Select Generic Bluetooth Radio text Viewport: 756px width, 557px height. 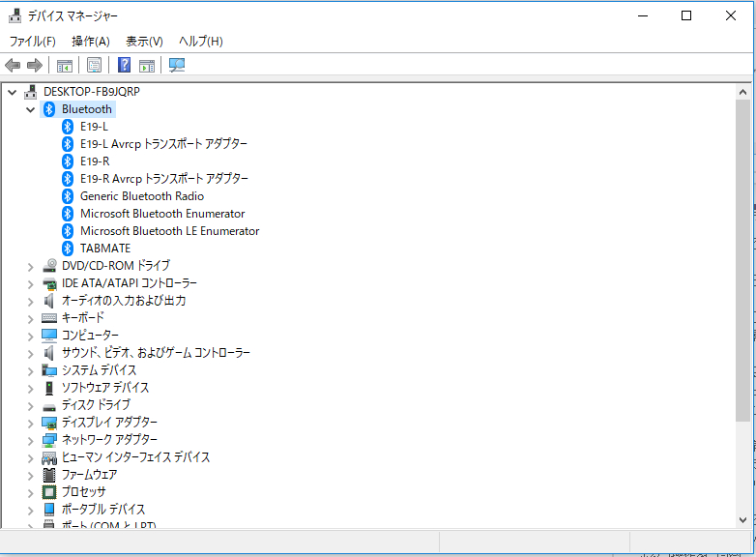142,195
